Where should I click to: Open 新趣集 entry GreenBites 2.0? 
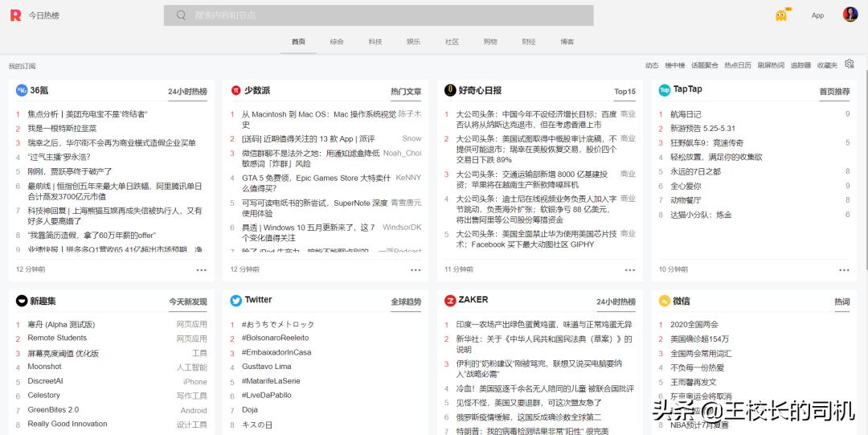pyautogui.click(x=53, y=410)
